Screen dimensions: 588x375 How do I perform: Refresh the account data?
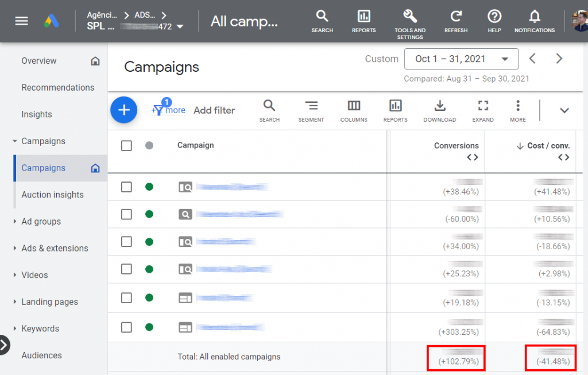pos(456,21)
